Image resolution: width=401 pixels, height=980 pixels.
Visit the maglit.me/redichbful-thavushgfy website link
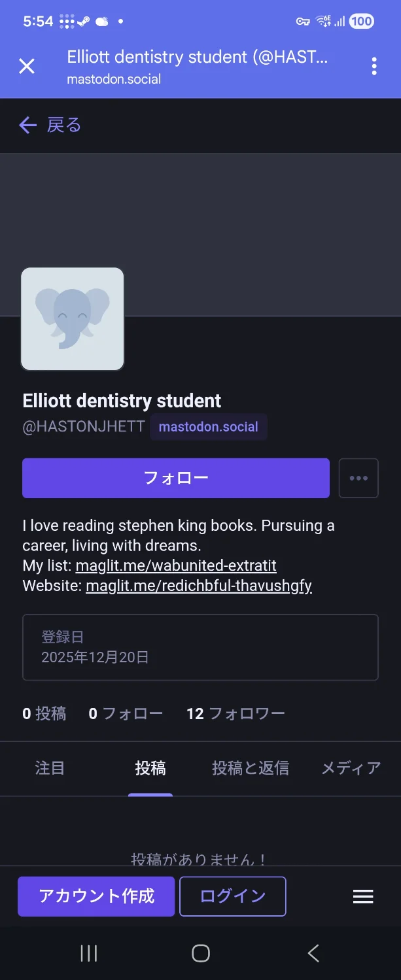tap(199, 586)
